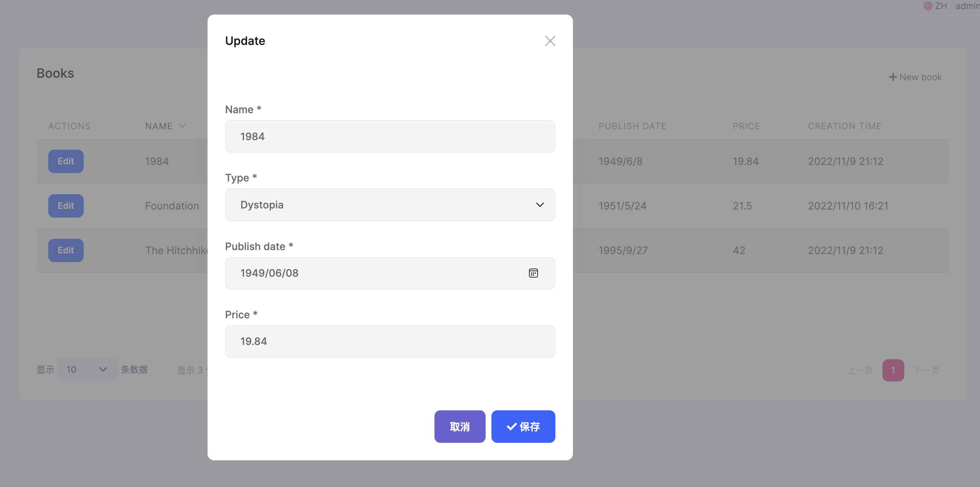Screen dimensions: 980x487
Task: Click the Name input field containing 1984
Action: pos(390,136)
